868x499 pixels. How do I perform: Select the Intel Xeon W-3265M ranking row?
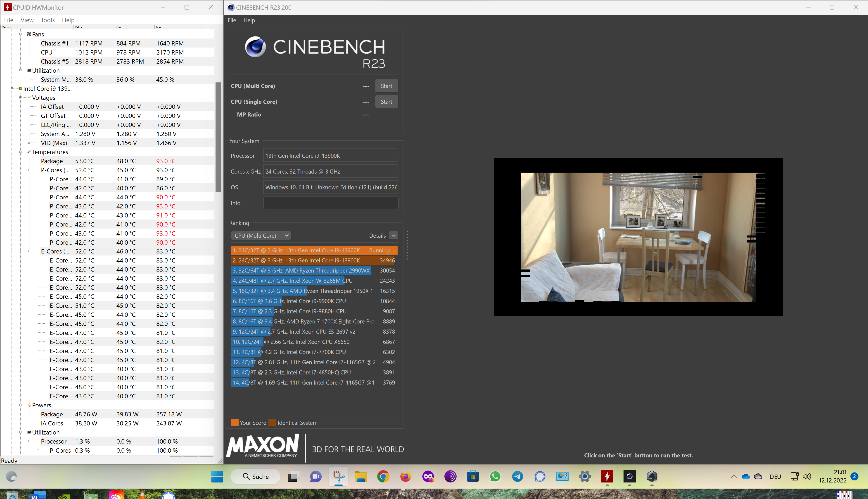314,281
